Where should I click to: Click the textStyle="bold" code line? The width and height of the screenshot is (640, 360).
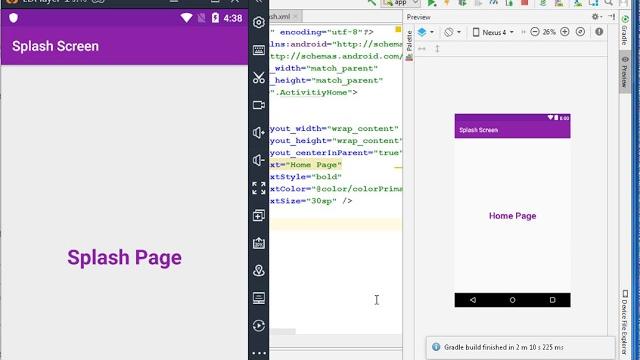(306, 177)
